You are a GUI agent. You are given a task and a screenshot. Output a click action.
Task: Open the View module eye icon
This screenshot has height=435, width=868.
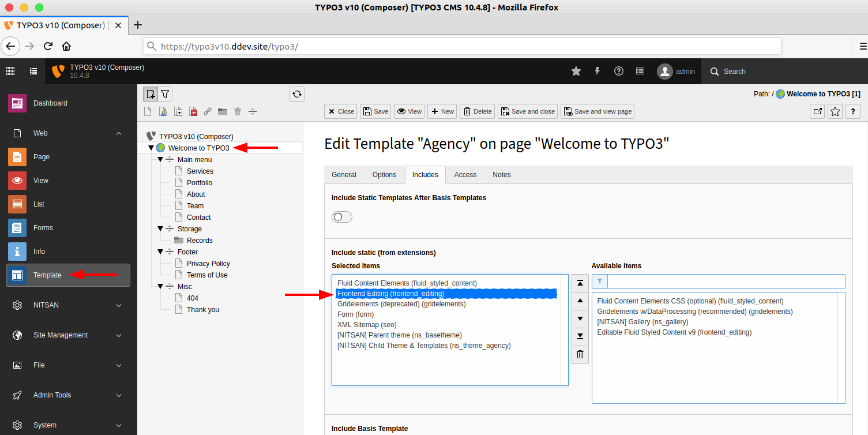click(x=17, y=181)
